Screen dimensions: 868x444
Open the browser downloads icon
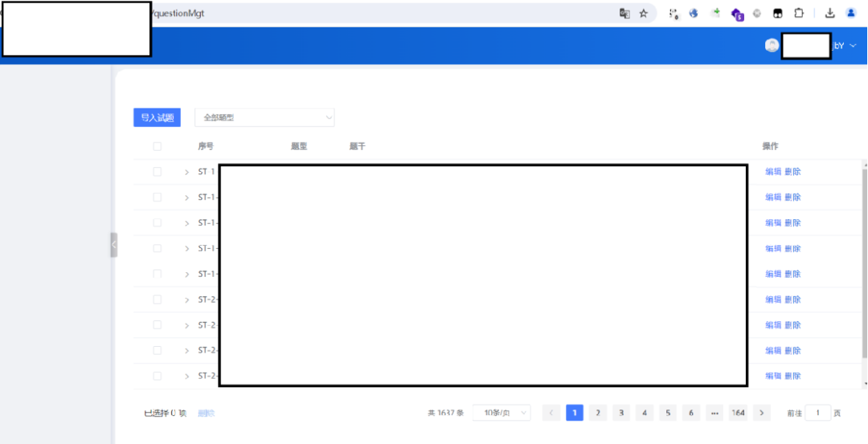point(830,14)
